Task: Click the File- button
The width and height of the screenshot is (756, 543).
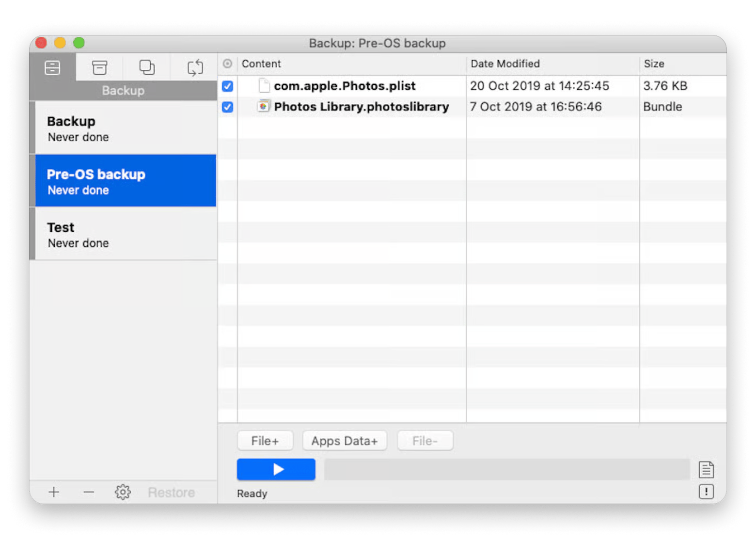Action: 425,441
